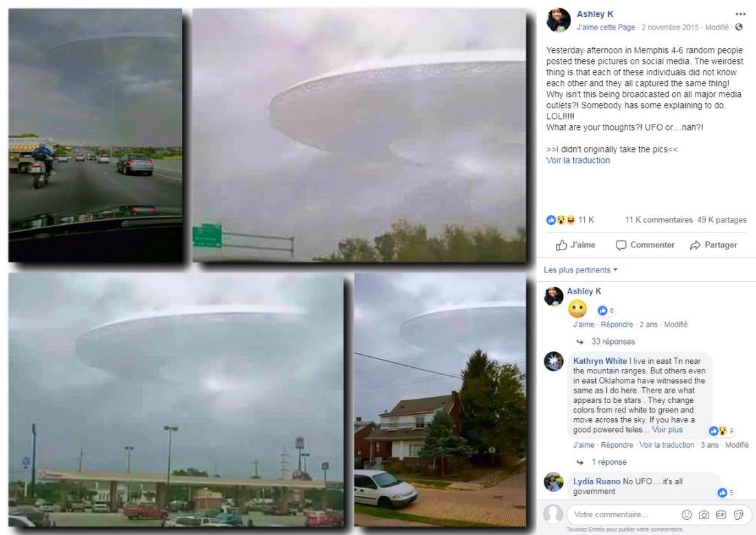Like Ashley K's emoji comment
The image size is (756, 535).
pyautogui.click(x=583, y=325)
